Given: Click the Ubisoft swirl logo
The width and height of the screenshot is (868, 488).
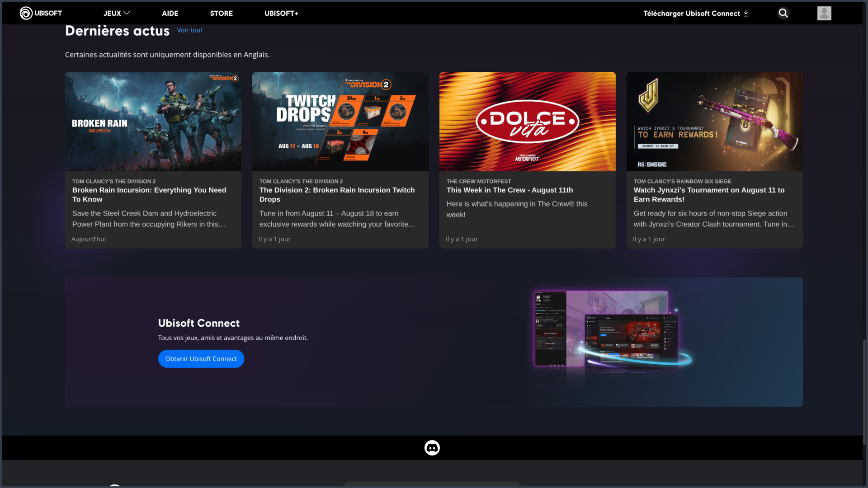Looking at the screenshot, I should [x=26, y=13].
